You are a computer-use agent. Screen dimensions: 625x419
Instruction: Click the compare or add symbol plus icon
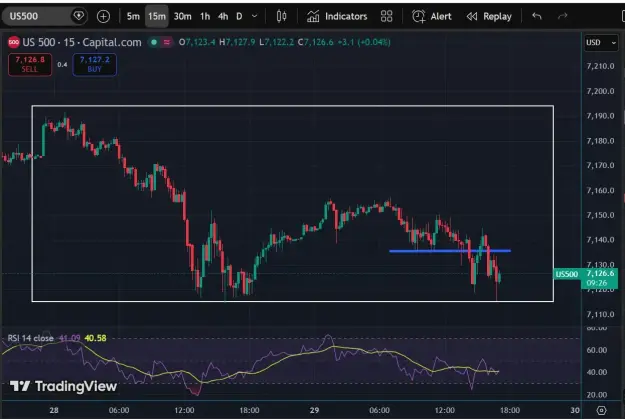click(x=103, y=16)
